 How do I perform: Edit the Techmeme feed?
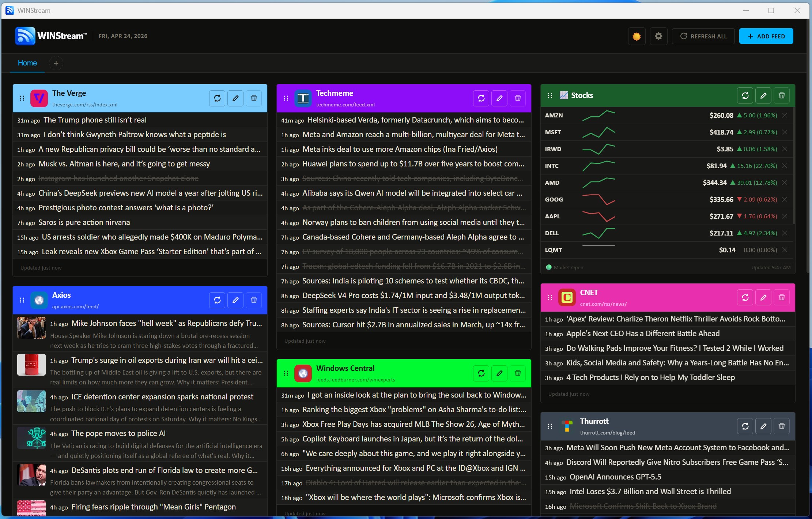[x=499, y=98]
